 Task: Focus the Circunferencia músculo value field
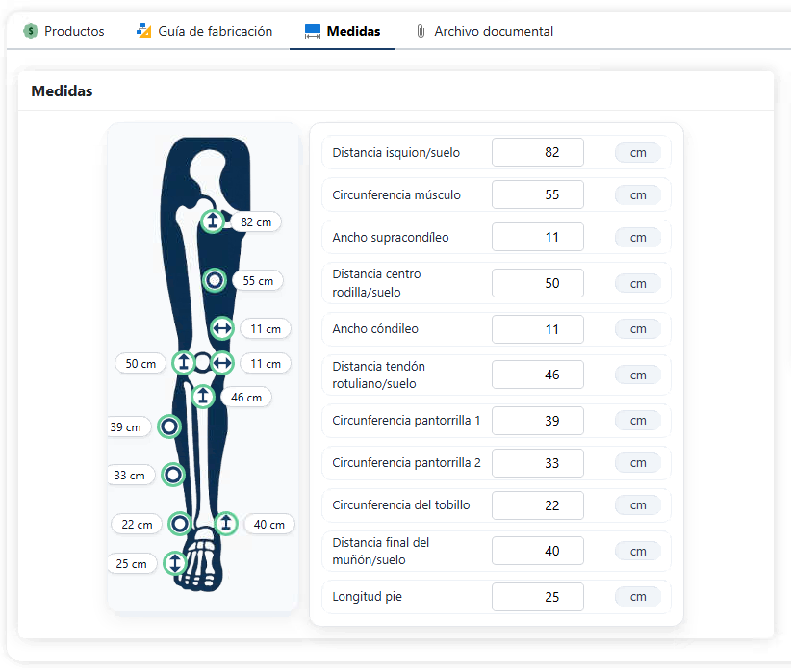(537, 194)
